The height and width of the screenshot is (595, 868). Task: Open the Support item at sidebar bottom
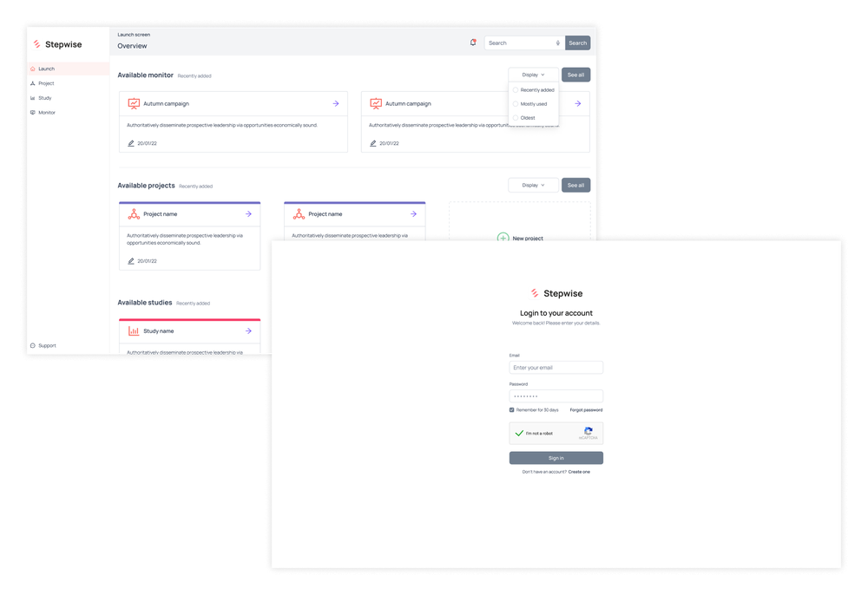pyautogui.click(x=43, y=345)
